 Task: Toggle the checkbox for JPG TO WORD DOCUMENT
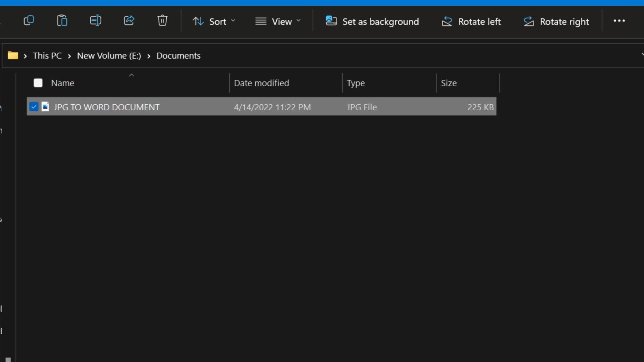click(34, 107)
